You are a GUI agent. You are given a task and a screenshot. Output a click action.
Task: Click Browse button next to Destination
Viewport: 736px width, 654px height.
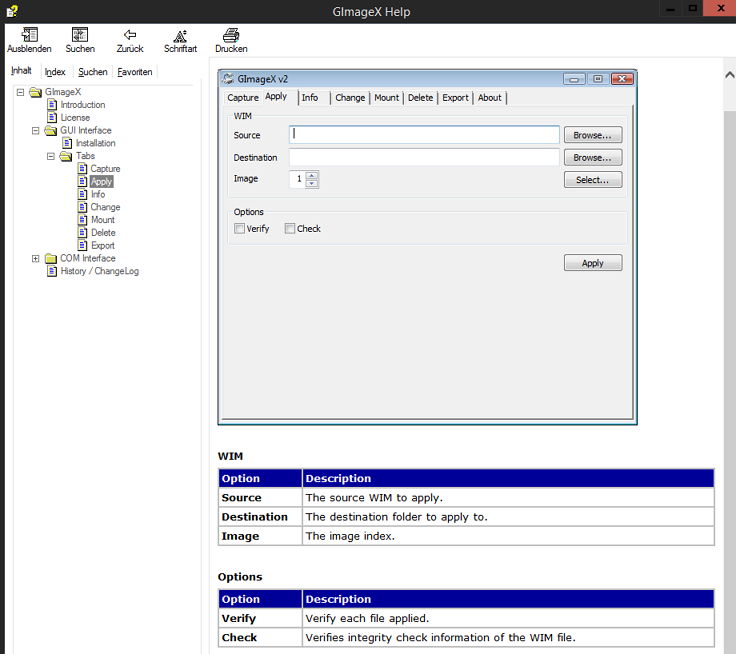pyautogui.click(x=593, y=157)
